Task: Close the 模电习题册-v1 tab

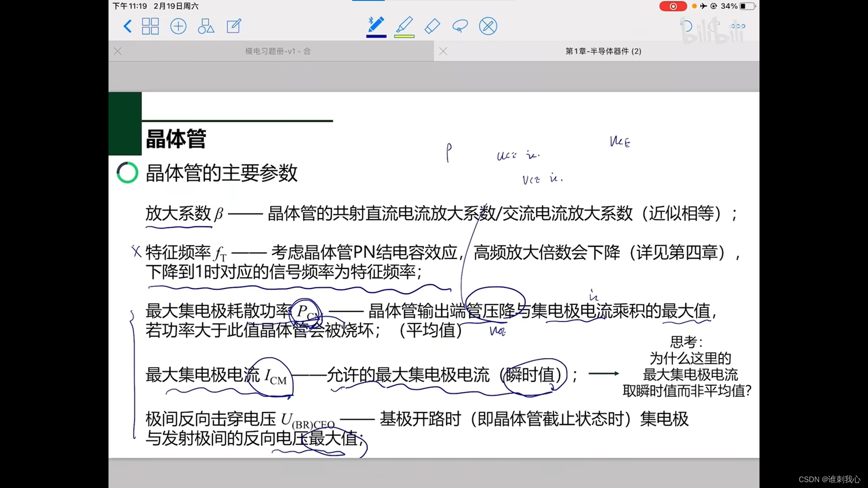Action: point(118,51)
